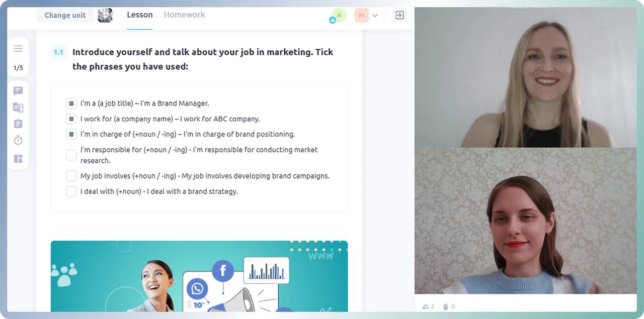Click the unit thumbnail beside Change unit
The image size is (644, 319).
105,15
